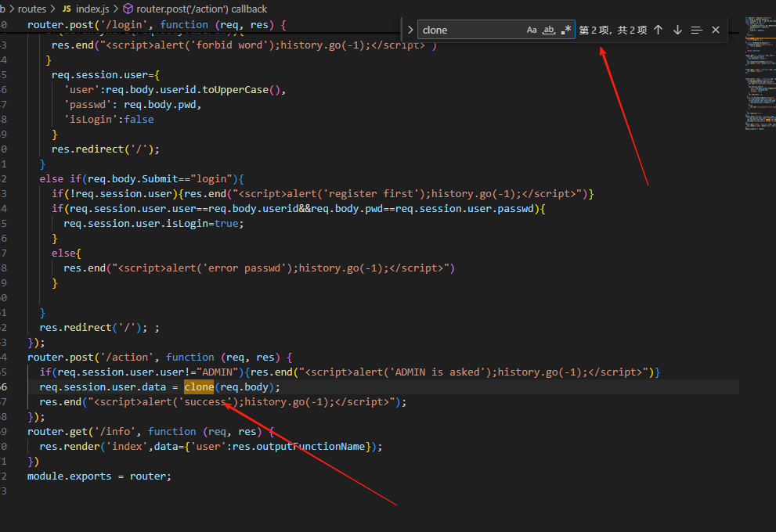Click the 'req.session.user={' line

click(x=106, y=74)
